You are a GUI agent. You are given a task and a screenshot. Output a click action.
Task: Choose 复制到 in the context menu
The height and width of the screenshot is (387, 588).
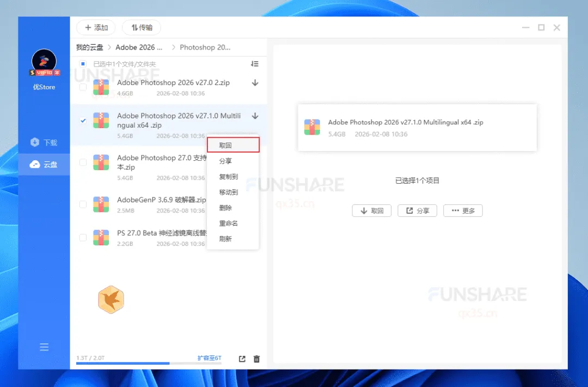click(233, 177)
